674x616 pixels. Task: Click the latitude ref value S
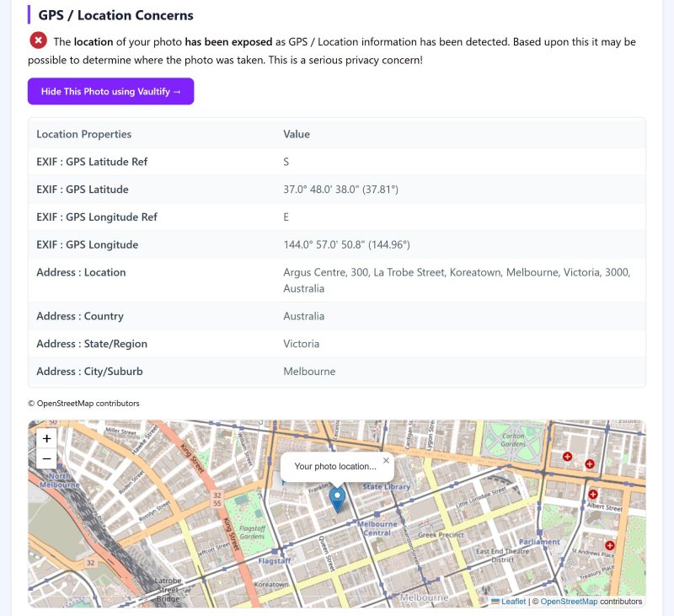pyautogui.click(x=286, y=162)
